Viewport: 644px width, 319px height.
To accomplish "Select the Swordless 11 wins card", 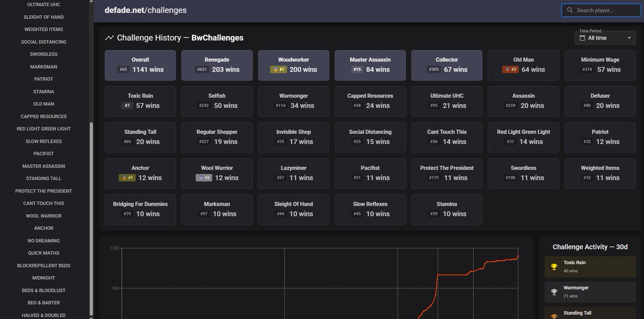I will pyautogui.click(x=524, y=173).
